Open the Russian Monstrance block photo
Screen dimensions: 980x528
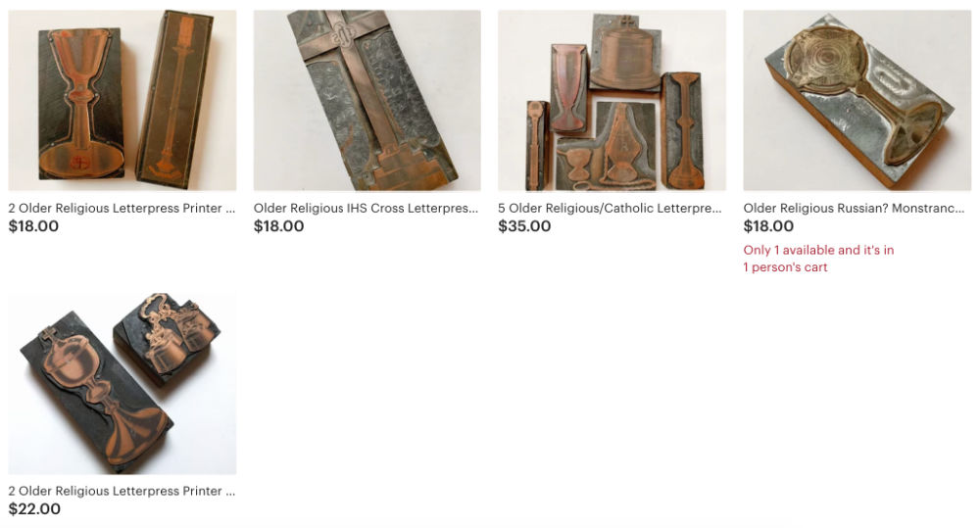[x=857, y=100]
